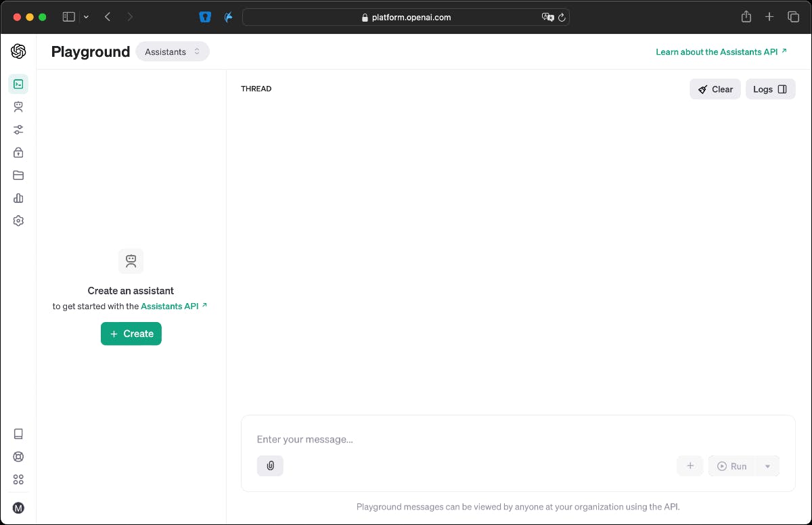Open the Safari share button
This screenshot has height=525, width=812.
pyautogui.click(x=746, y=17)
